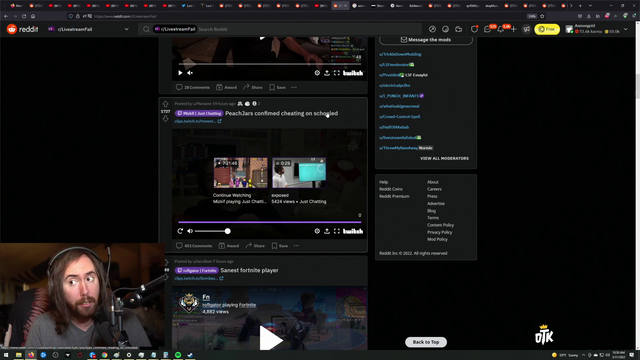Open the Continue Watching video thumbnail
640x360 pixels.
240,173
